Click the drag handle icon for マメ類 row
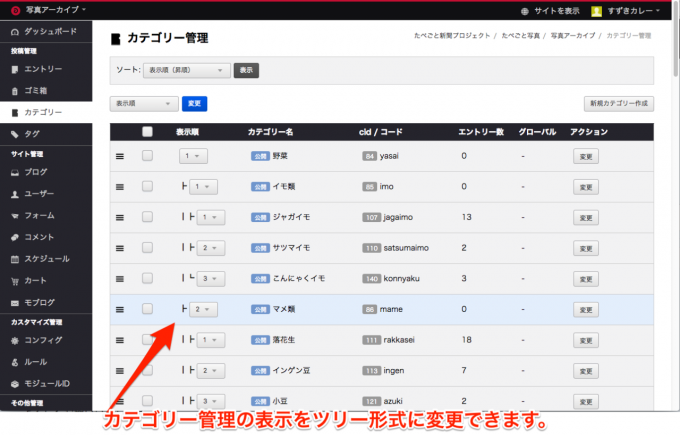Viewport: 680px width, 435px height. 119,309
